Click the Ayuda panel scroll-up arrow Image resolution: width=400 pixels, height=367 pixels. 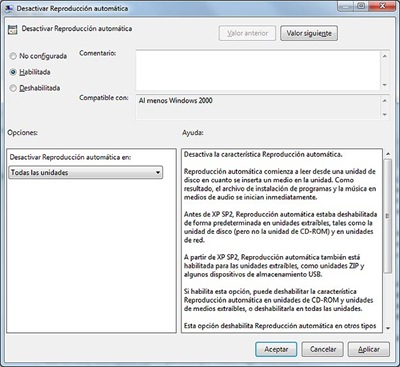[387, 154]
